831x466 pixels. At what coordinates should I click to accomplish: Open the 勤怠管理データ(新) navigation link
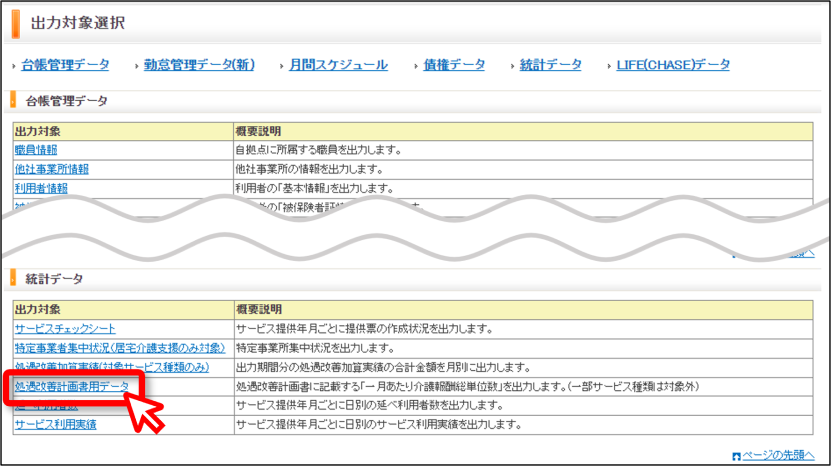[x=199, y=65]
